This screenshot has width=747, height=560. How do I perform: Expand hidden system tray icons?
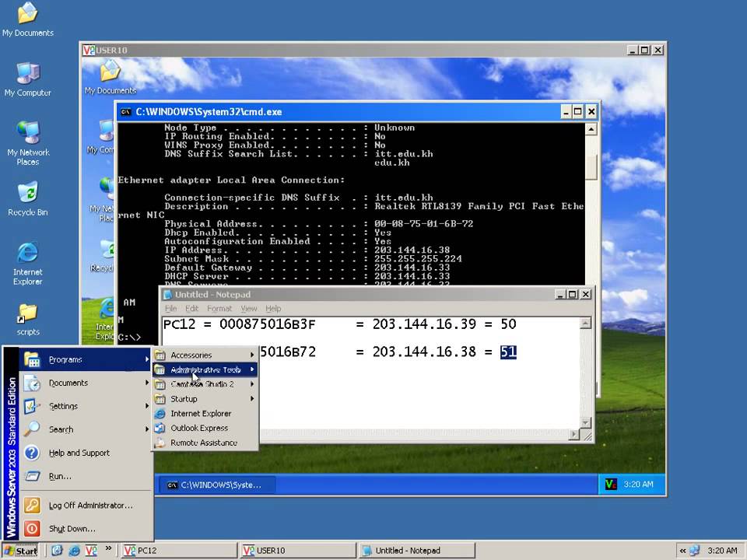(x=682, y=551)
